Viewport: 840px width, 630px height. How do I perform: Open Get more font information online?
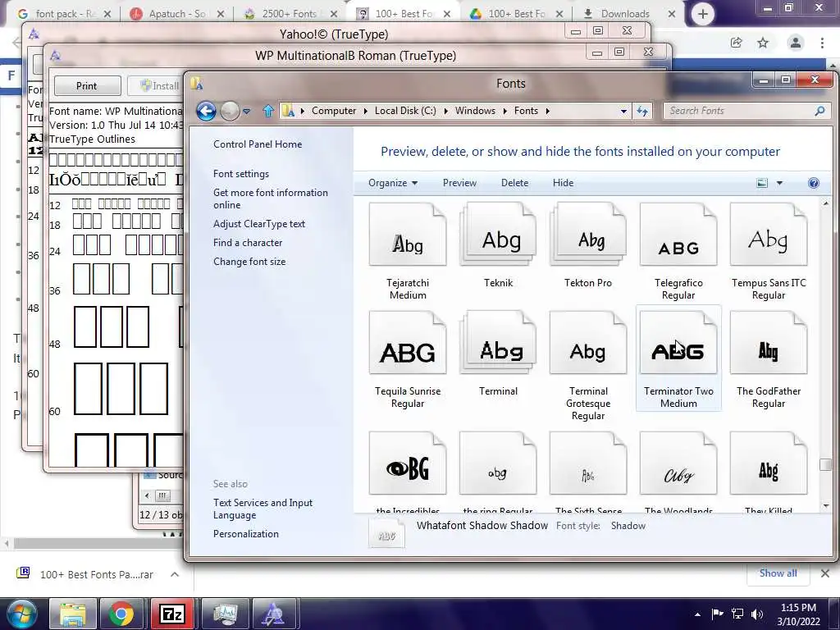271,199
